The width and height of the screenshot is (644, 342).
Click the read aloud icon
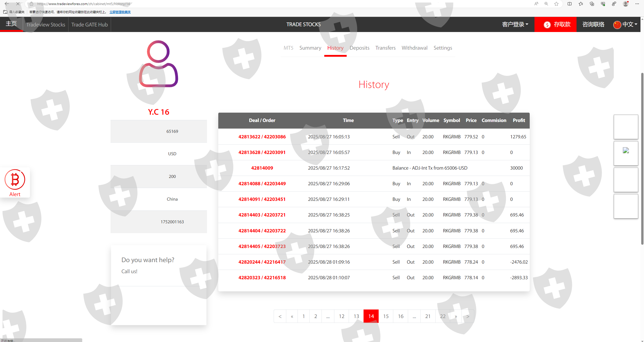[536, 4]
